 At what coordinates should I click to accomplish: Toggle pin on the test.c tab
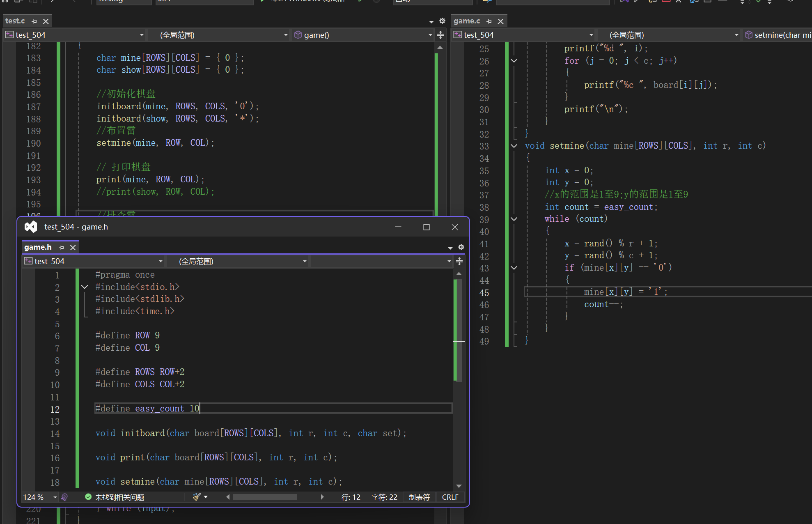tap(34, 21)
